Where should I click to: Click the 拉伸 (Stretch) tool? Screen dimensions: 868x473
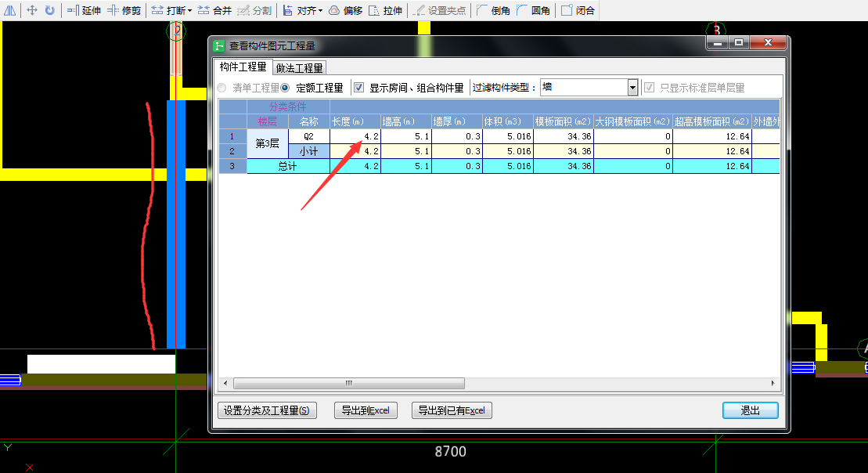tap(385, 10)
